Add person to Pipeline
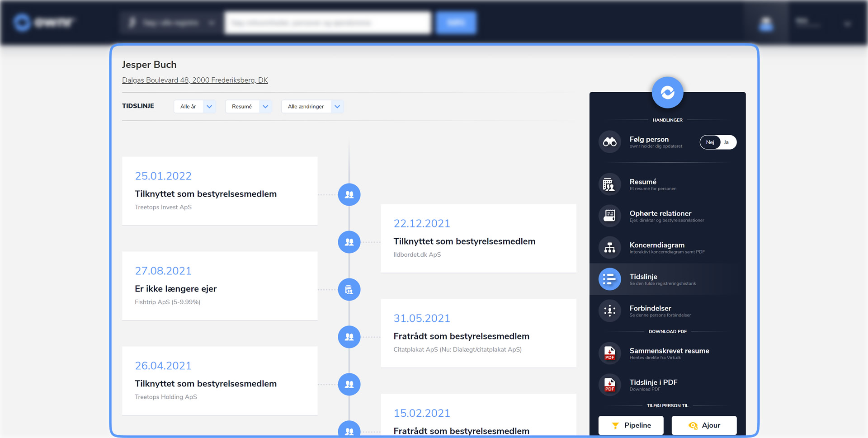This screenshot has width=868, height=438. click(x=631, y=425)
